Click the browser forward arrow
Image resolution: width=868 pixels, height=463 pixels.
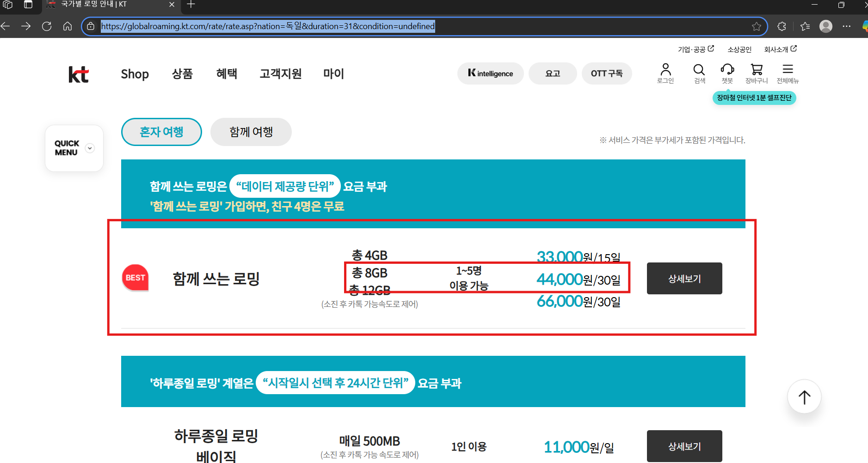point(26,26)
